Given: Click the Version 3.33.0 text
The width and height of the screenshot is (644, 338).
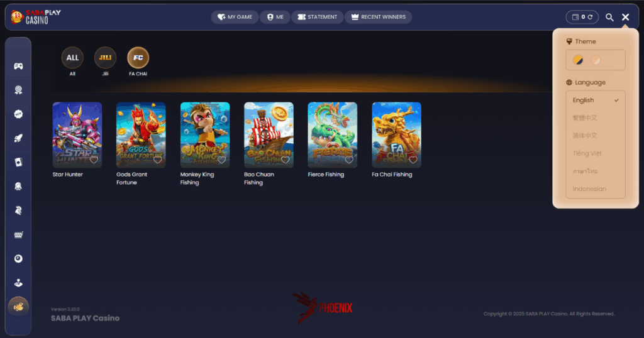Looking at the screenshot, I should click(65, 309).
